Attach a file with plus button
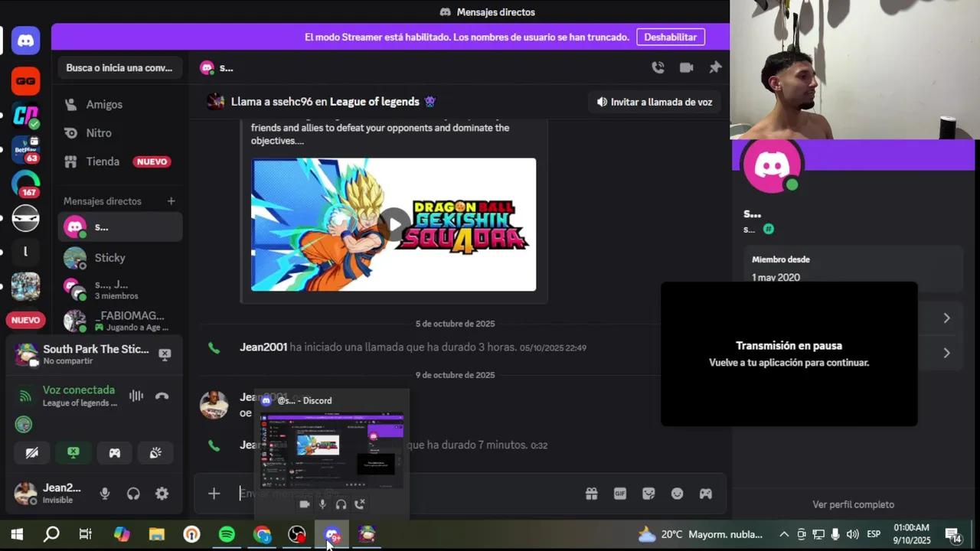Viewport: 980px width, 551px height. point(214,494)
